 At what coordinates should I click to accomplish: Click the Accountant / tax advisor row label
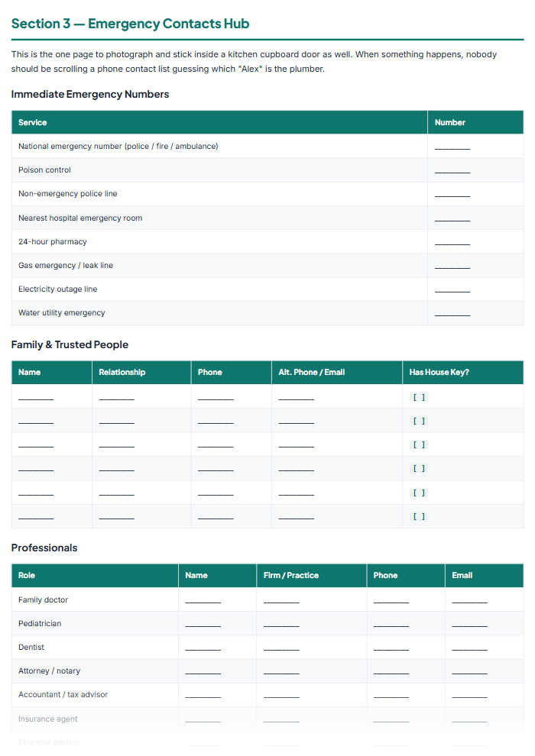63,694
